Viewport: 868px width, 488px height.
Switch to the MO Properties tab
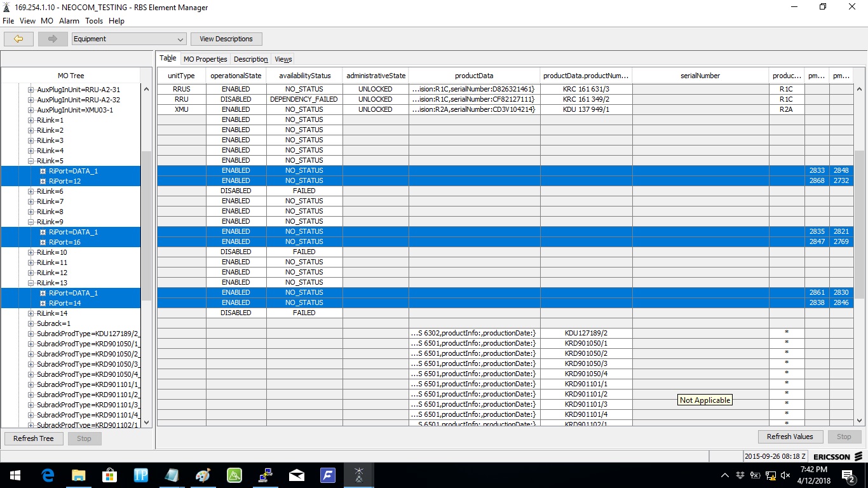point(205,59)
